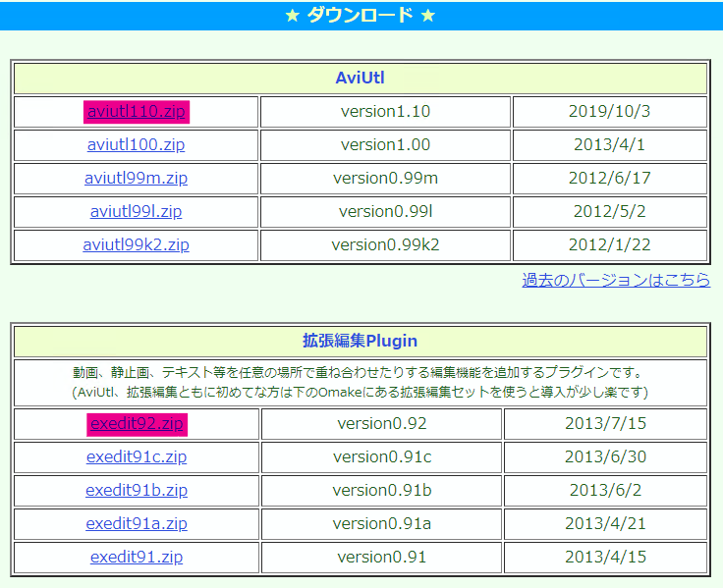The image size is (723, 588).
Task: Select the date 2013/4/1
Action: point(610,144)
